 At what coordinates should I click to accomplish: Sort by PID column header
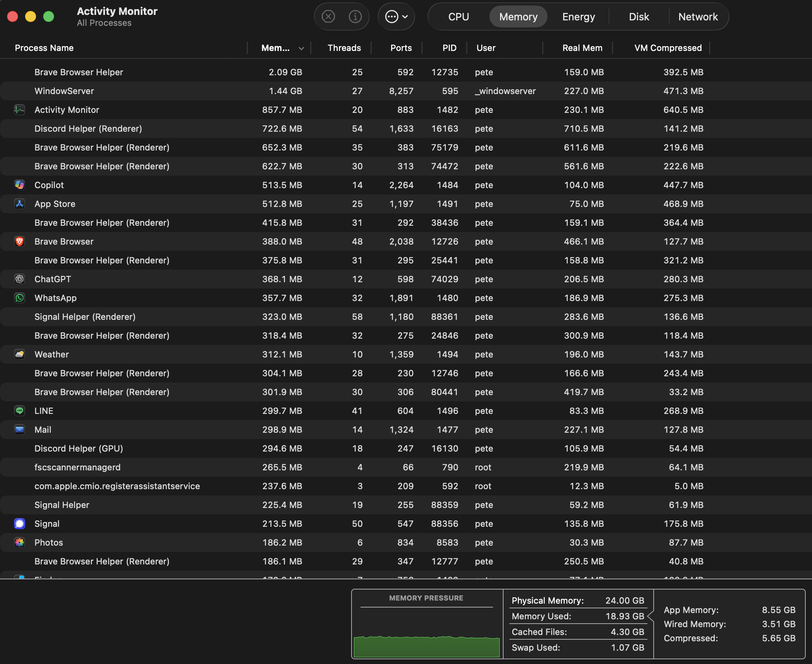(449, 48)
